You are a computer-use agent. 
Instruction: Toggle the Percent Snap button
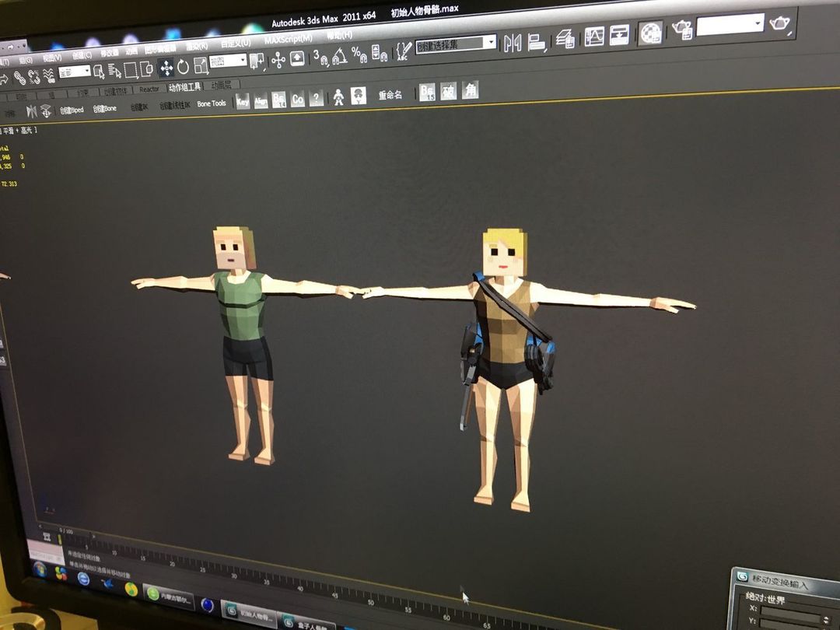tap(359, 54)
